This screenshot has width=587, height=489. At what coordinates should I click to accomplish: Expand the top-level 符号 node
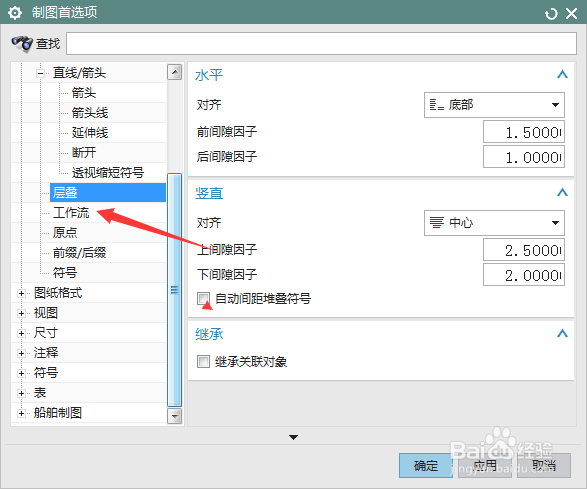pos(21,373)
